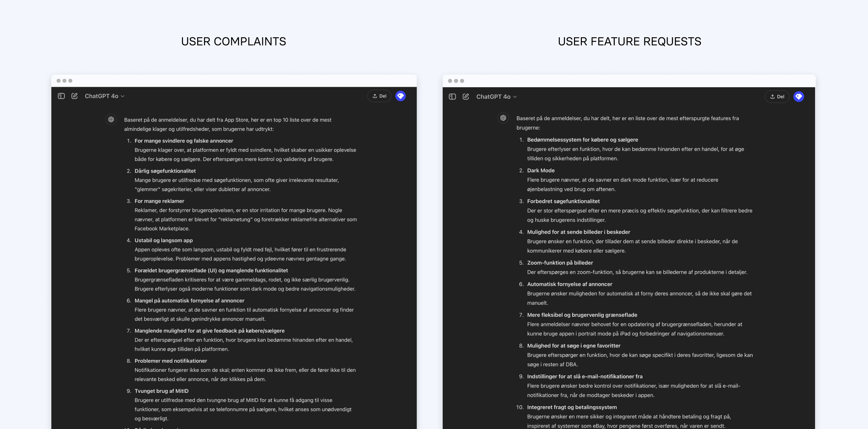Click "Mangel på automatisk fornyelse af annoncer"
Viewport: 868px width, 429px height.
[x=190, y=300]
